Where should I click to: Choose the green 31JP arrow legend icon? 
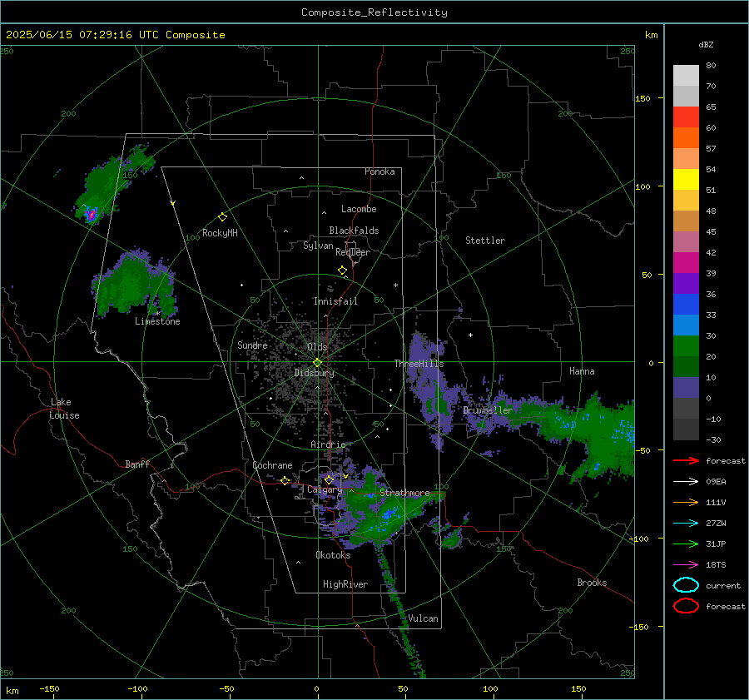686,544
